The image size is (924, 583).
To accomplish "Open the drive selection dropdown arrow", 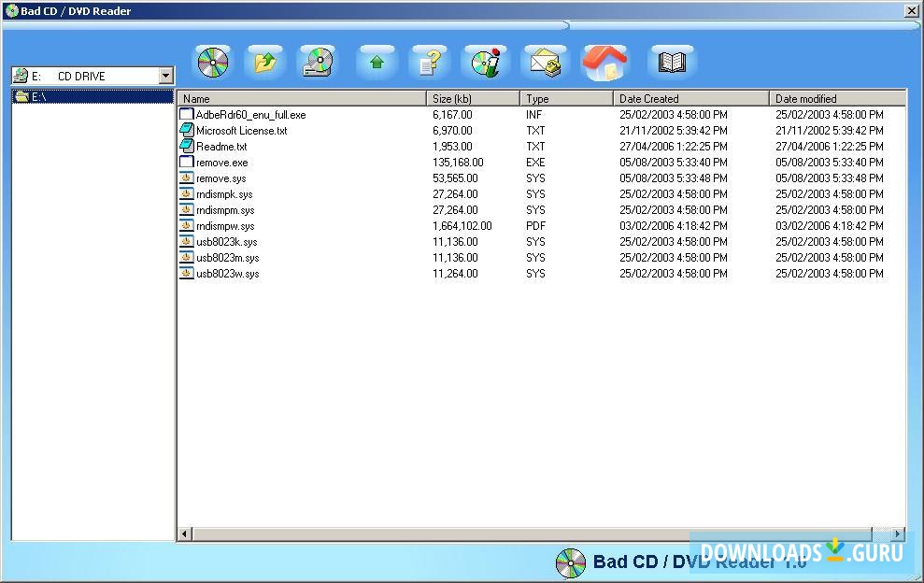I will pyautogui.click(x=165, y=76).
